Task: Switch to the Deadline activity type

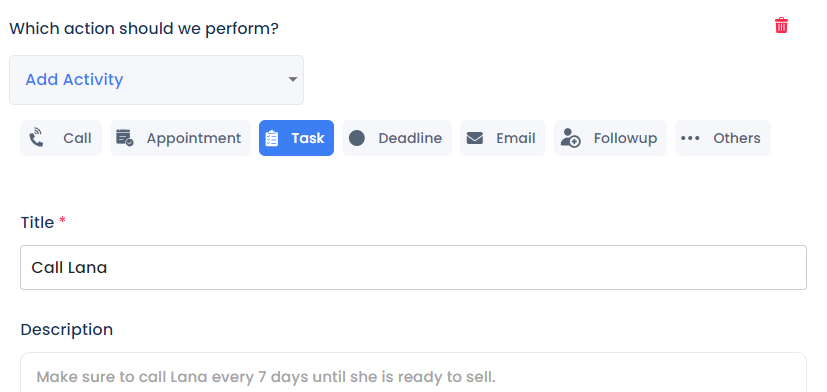Action: tap(397, 138)
